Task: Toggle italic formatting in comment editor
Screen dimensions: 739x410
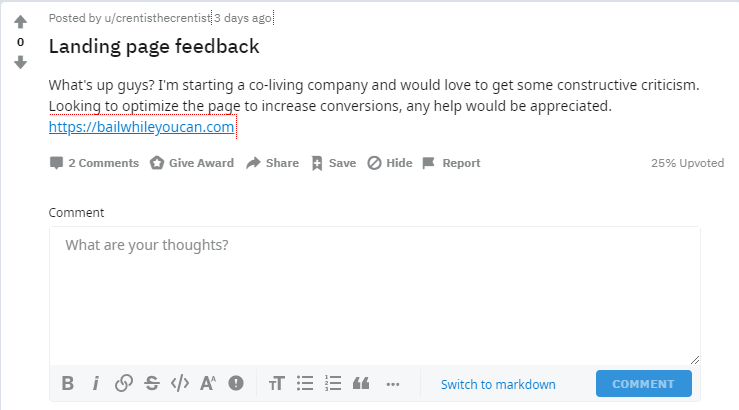Action: [96, 383]
